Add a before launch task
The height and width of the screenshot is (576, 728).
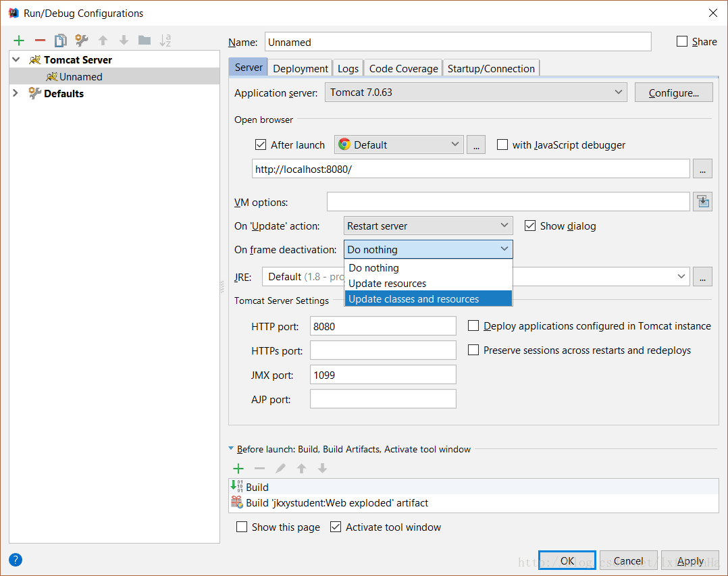[238, 469]
